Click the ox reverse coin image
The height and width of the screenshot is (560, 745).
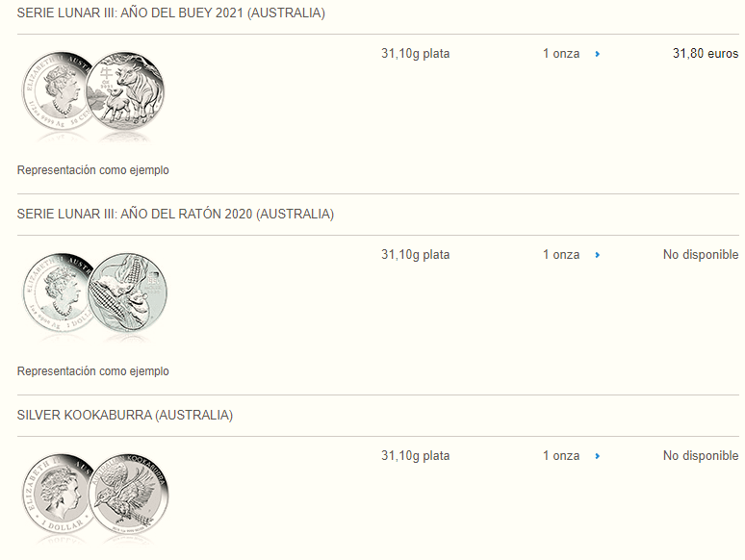pos(127,91)
